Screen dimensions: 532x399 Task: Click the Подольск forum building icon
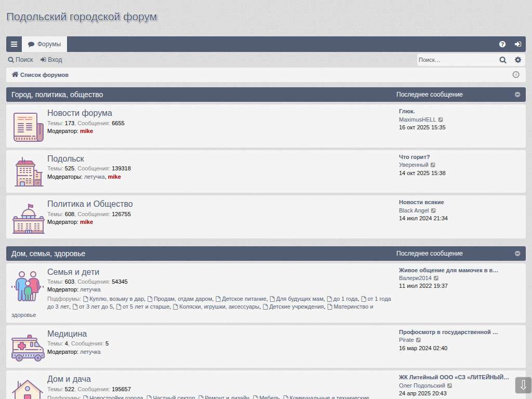(x=28, y=172)
